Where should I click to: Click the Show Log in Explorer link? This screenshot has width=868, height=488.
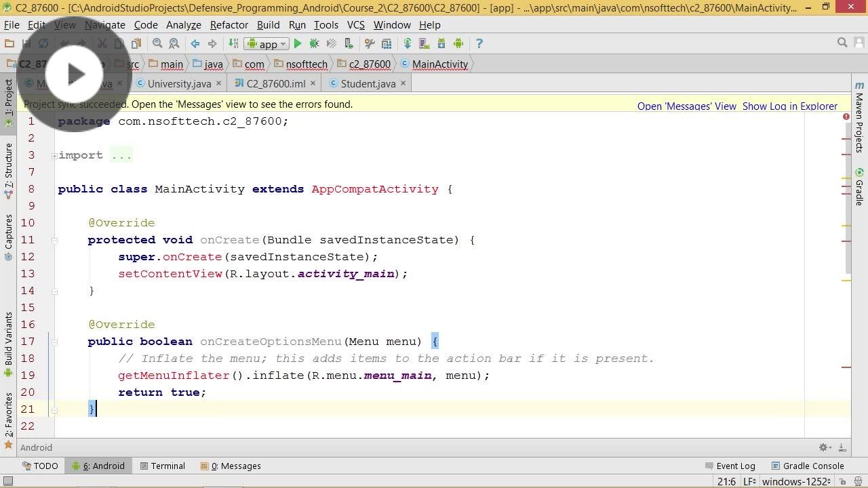tap(789, 106)
